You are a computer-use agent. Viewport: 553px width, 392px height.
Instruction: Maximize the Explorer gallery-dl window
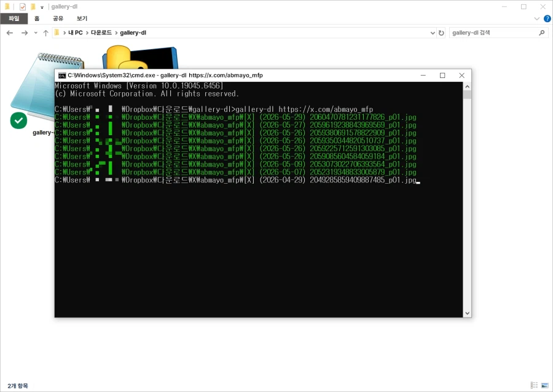524,7
